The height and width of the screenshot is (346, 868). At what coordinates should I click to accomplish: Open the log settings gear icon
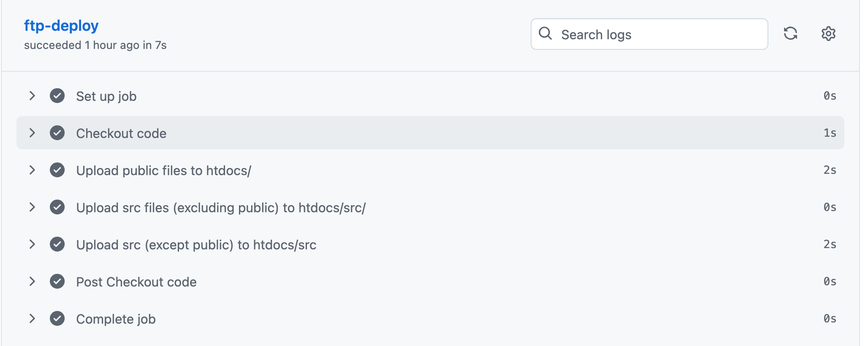point(828,34)
